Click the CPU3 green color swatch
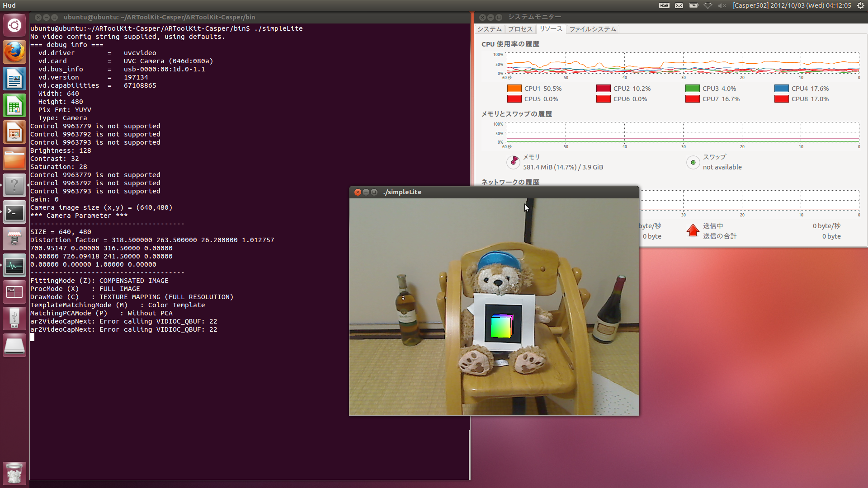Viewport: 868px width, 488px height. (x=692, y=89)
